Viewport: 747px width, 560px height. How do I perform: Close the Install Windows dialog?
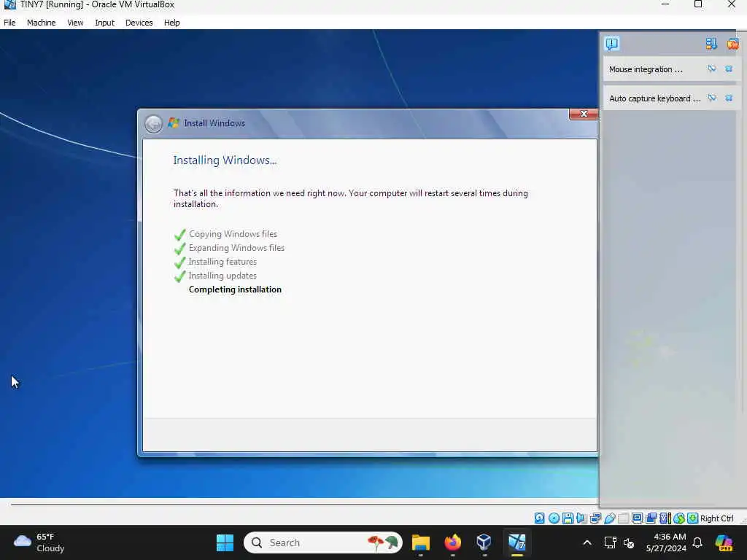pos(584,114)
